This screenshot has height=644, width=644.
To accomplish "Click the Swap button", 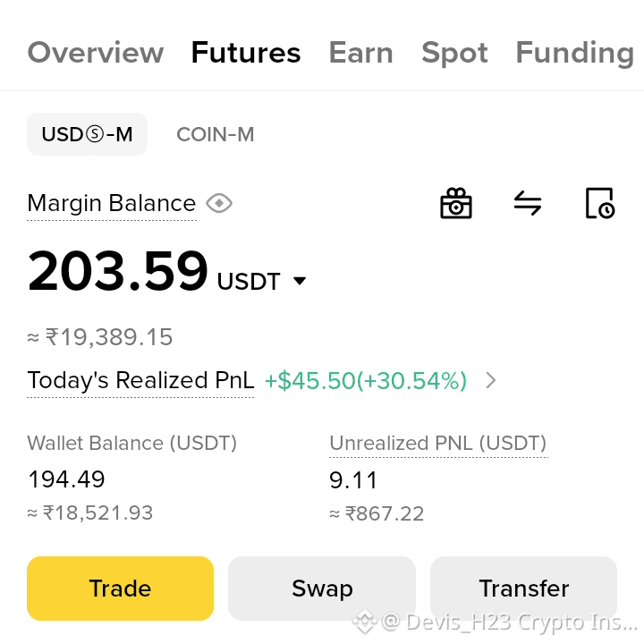I will coord(322,589).
